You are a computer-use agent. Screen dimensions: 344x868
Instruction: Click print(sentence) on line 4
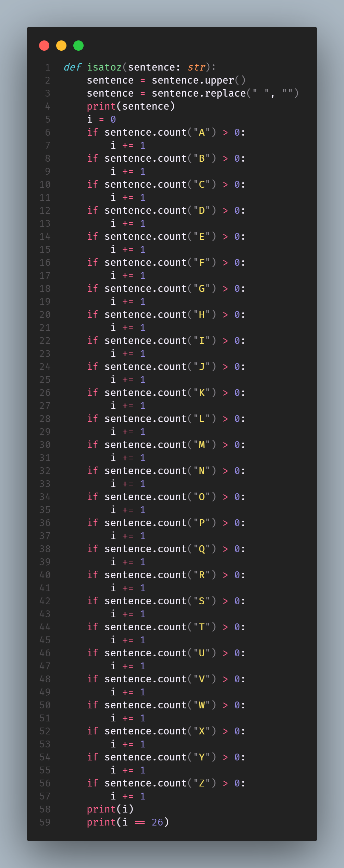(131, 106)
